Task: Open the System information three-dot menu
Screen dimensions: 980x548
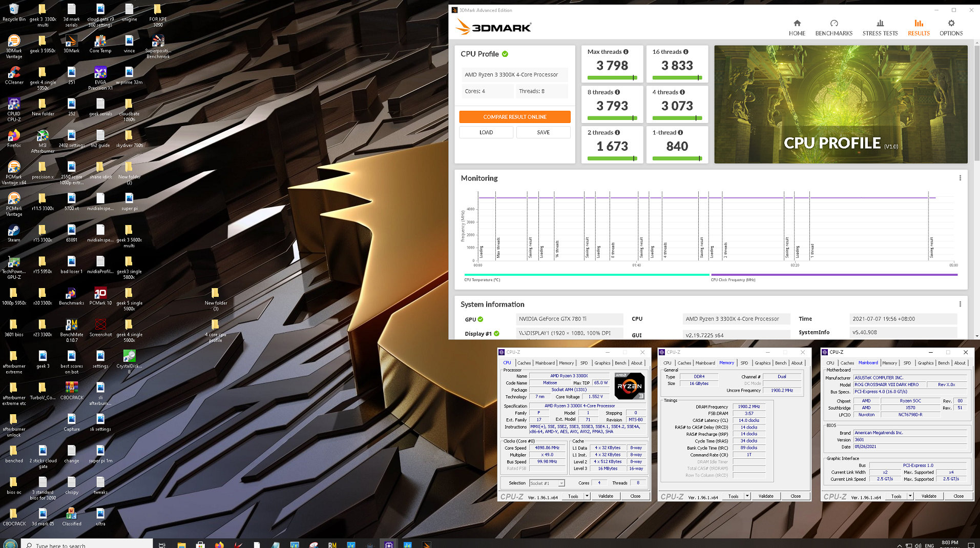Action: (960, 304)
